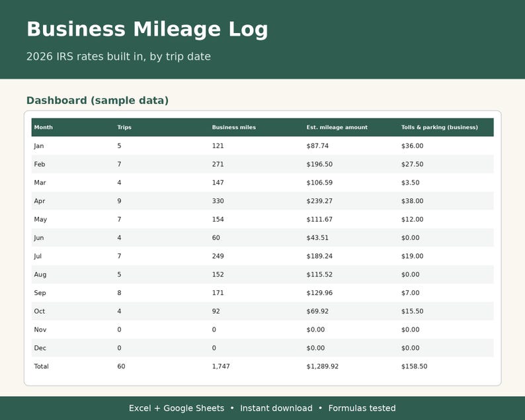525x420 pixels.
Task: Click 'Excel + Google Sheets' footer text
Action: pos(177,408)
